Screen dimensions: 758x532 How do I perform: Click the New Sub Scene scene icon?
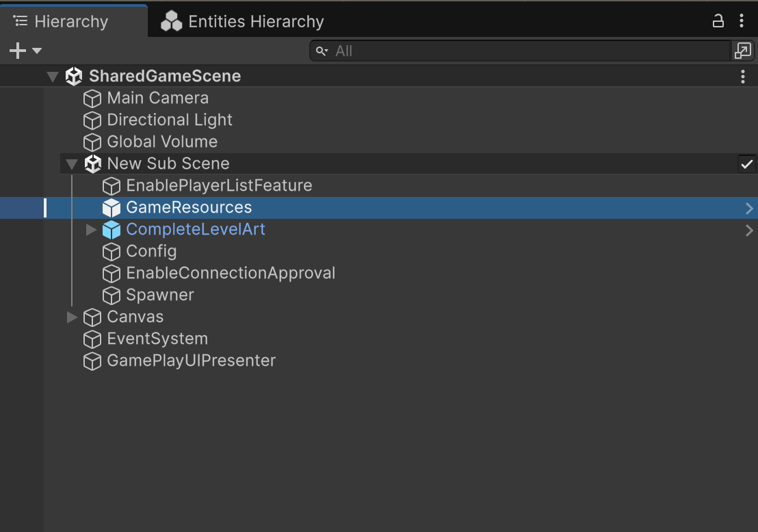(x=93, y=163)
